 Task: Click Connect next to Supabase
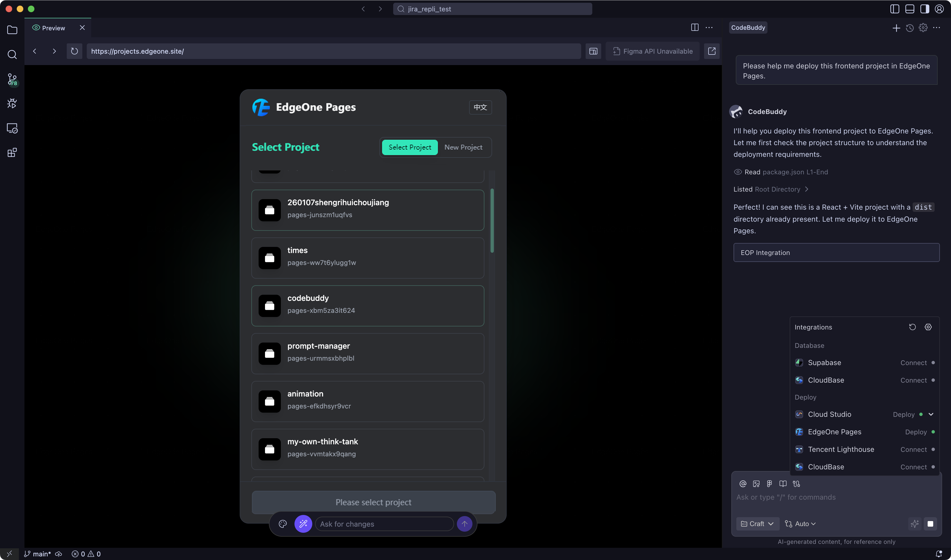coord(913,363)
